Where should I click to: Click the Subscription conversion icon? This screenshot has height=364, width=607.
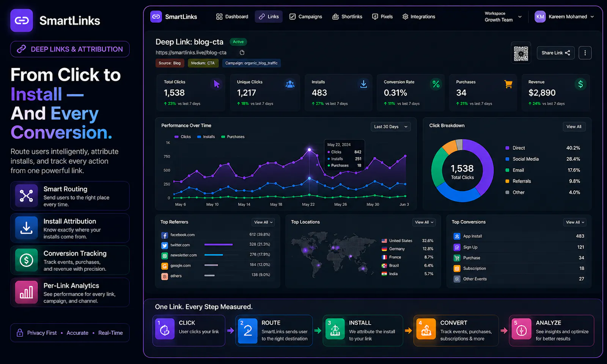click(x=457, y=268)
